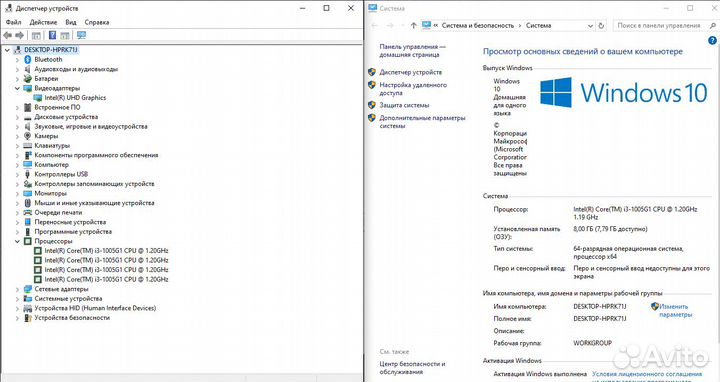Screen dimensions: 720x382
Task: Click the shield icon beside Защита системы
Action: 372,105
